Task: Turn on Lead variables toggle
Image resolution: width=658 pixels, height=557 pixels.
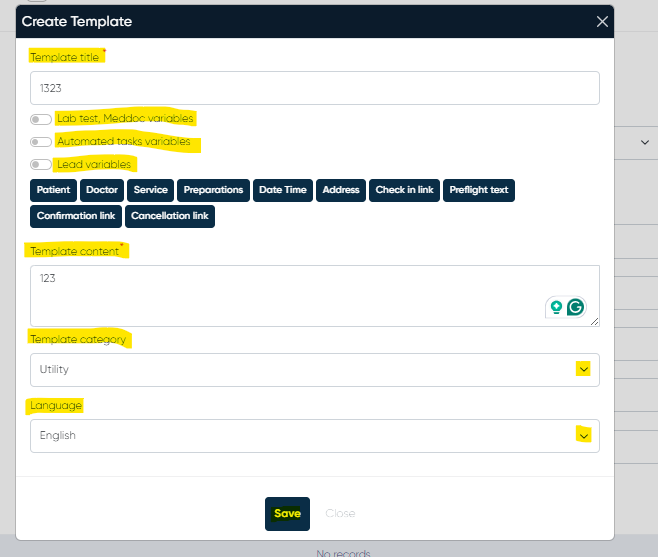Action: click(41, 165)
